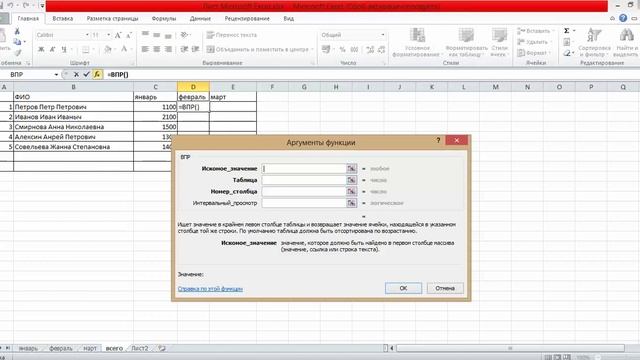This screenshot has width=640, height=360.
Task: Increase indent in the alignment group
Action: 196,49
